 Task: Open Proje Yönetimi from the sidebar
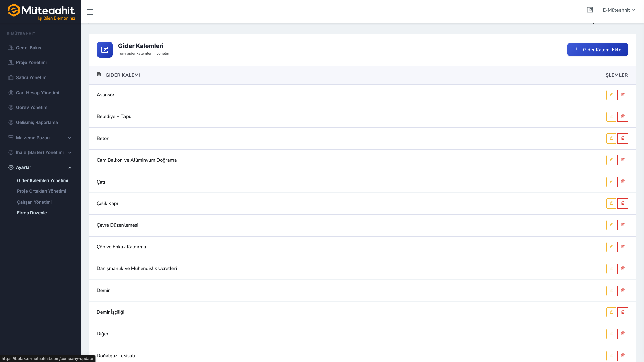pyautogui.click(x=31, y=62)
